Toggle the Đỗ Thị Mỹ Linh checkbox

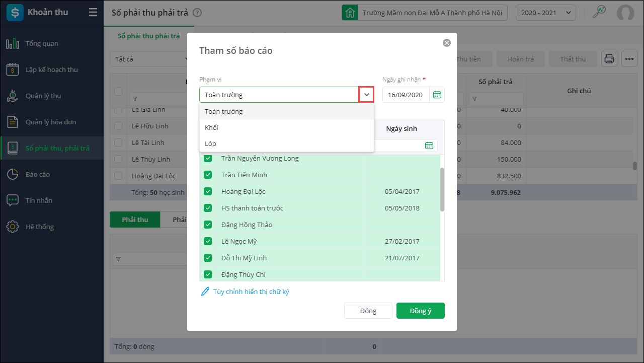coord(208,258)
